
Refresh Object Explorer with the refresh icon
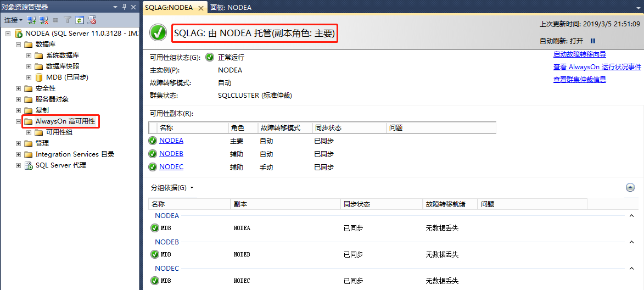tap(80, 20)
